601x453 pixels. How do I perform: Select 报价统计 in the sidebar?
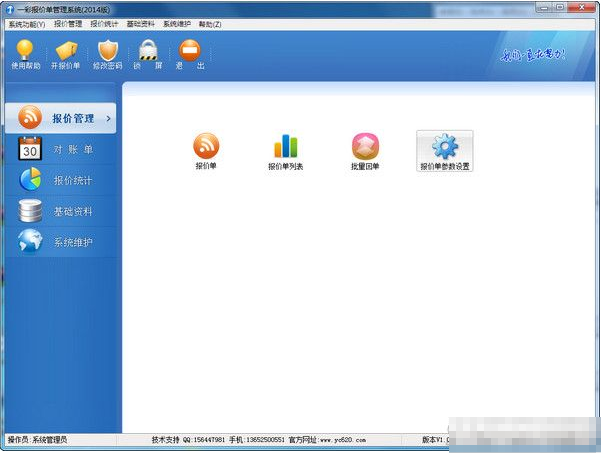[61, 180]
